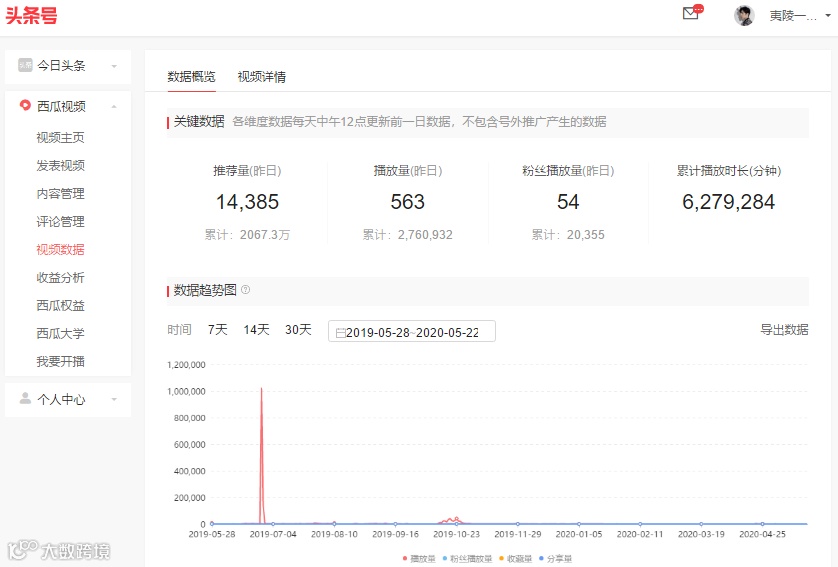Click the 头条号 logo
Image resolution: width=838 pixels, height=567 pixels.
point(31,15)
